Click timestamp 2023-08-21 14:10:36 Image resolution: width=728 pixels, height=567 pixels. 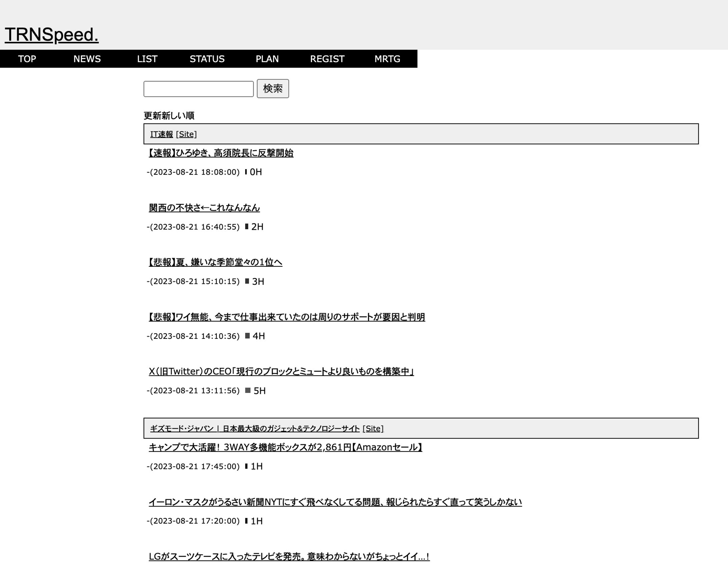coord(193,336)
